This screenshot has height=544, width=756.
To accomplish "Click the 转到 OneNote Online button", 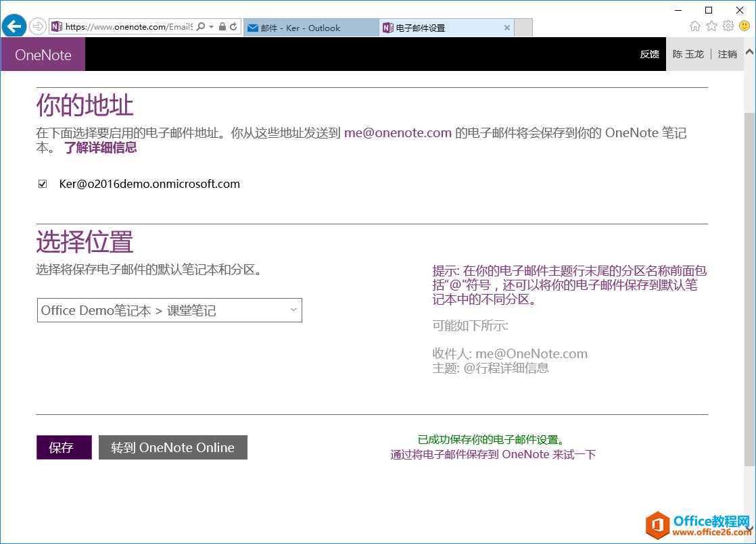I will pyautogui.click(x=172, y=447).
